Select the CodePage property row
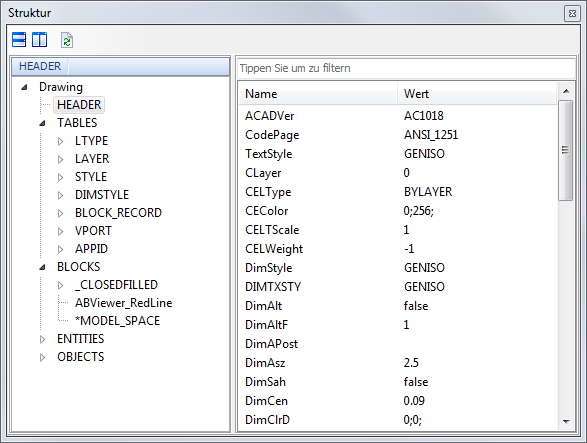This screenshot has width=587, height=443. coord(398,135)
